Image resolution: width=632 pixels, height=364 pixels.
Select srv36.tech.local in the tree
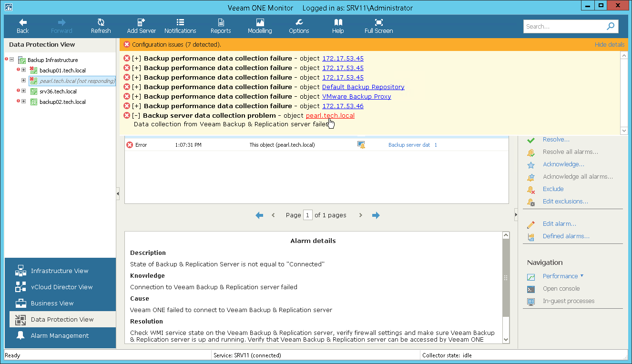58,91
